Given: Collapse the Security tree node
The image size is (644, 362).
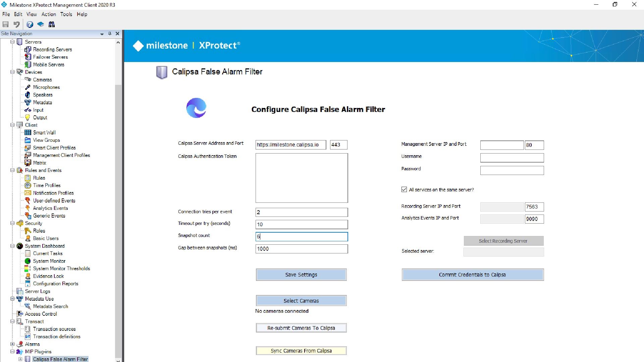Looking at the screenshot, I should pos(12,223).
